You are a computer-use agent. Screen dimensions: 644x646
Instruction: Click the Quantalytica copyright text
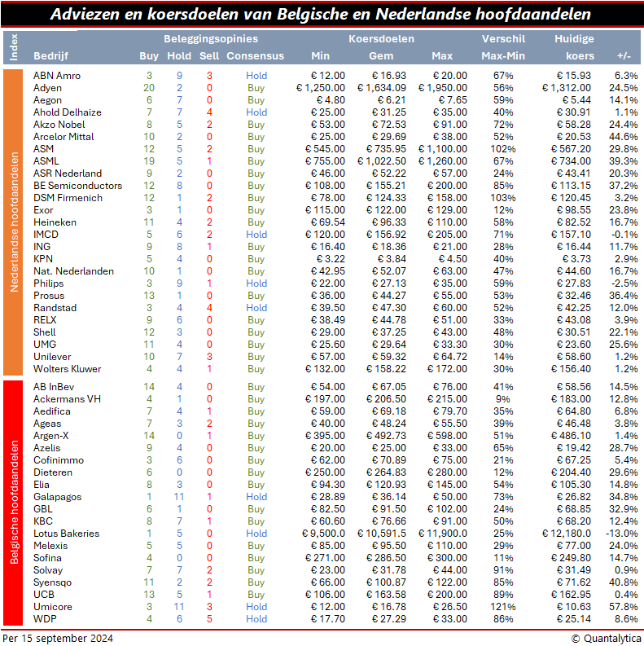(x=606, y=638)
